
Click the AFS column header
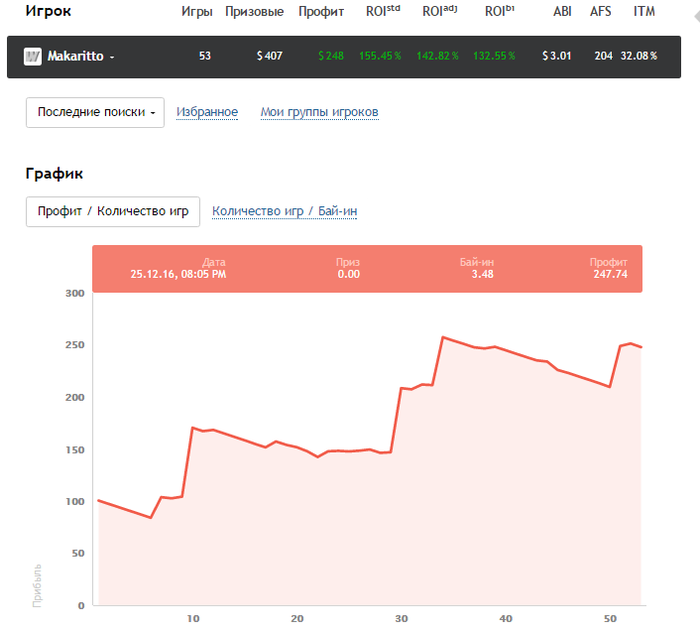coord(602,12)
